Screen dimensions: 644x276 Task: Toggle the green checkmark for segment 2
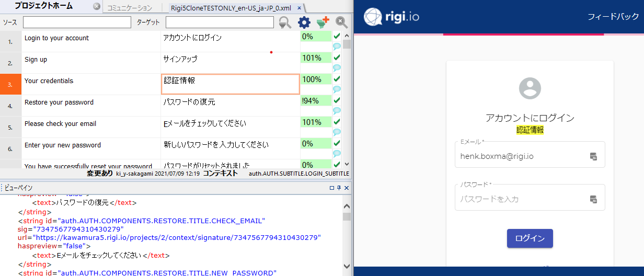point(337,57)
